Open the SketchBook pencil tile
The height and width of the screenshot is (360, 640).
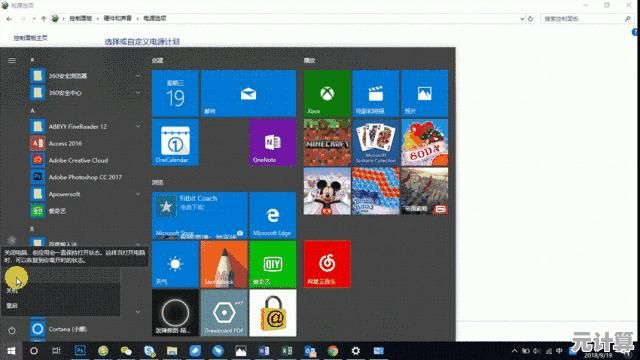coord(224,264)
